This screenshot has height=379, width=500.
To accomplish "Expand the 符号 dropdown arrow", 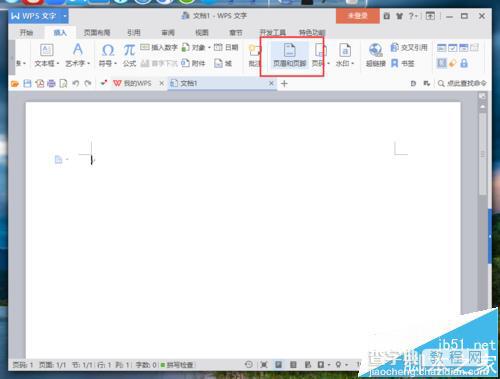I will pyautogui.click(x=115, y=63).
